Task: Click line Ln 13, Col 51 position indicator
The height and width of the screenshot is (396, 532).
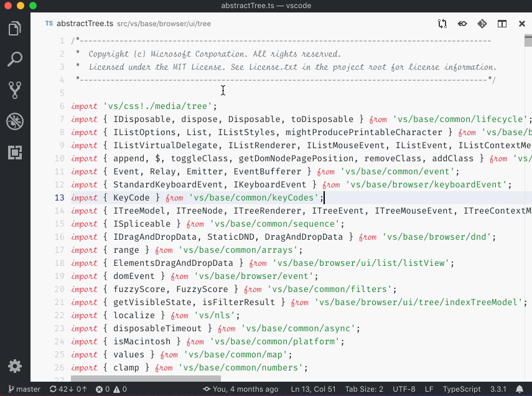Action: (313, 389)
